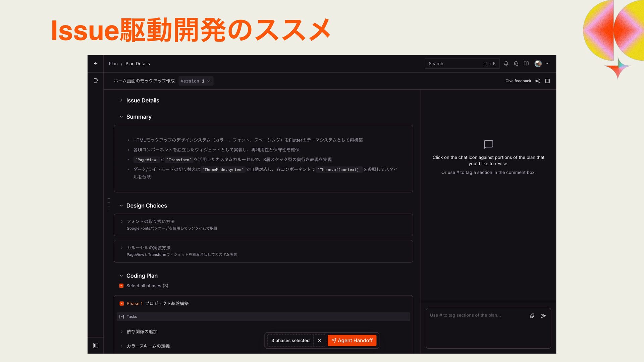
Task: Collapse the Design Choices section
Action: coord(121,206)
